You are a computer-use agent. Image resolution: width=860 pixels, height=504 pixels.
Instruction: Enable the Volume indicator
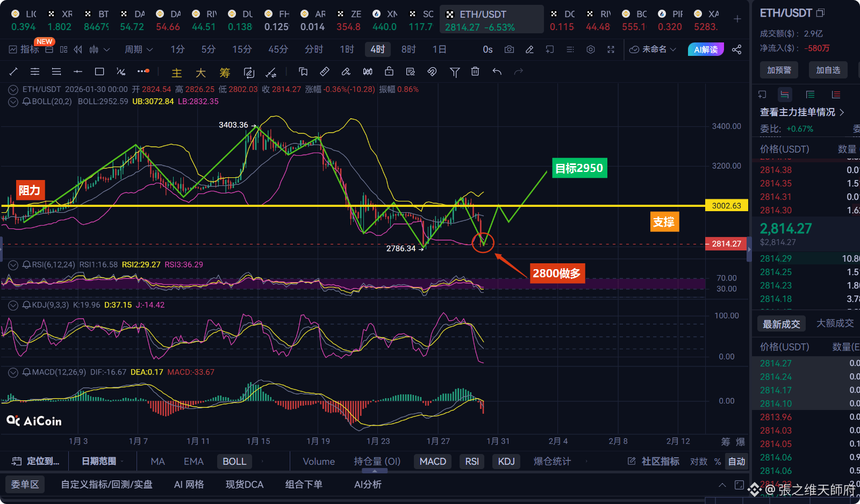pyautogui.click(x=319, y=462)
